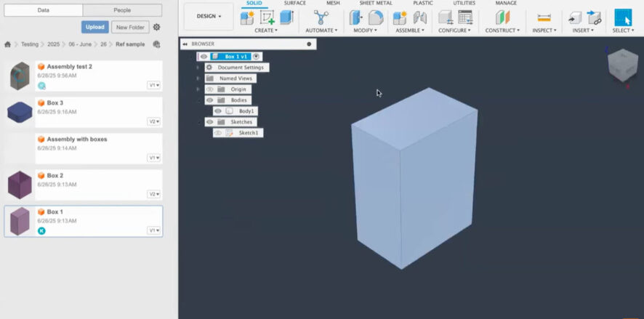Click the Browser panel options dot
644x319 pixels.
(309, 44)
